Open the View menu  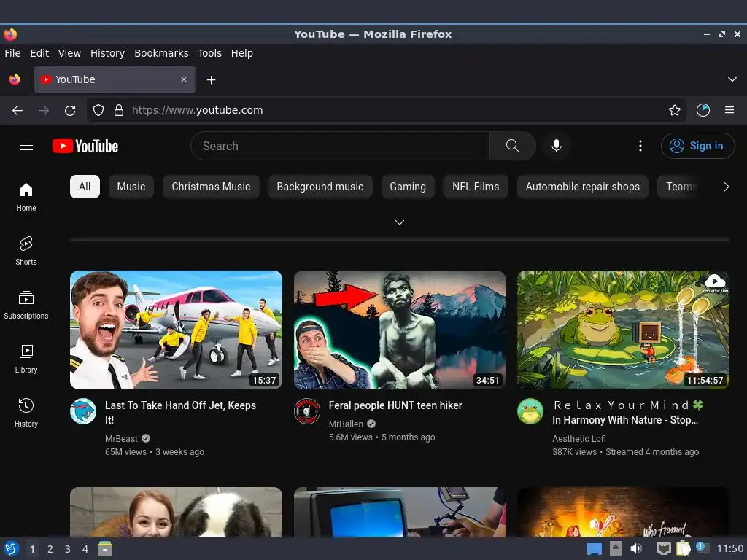69,53
